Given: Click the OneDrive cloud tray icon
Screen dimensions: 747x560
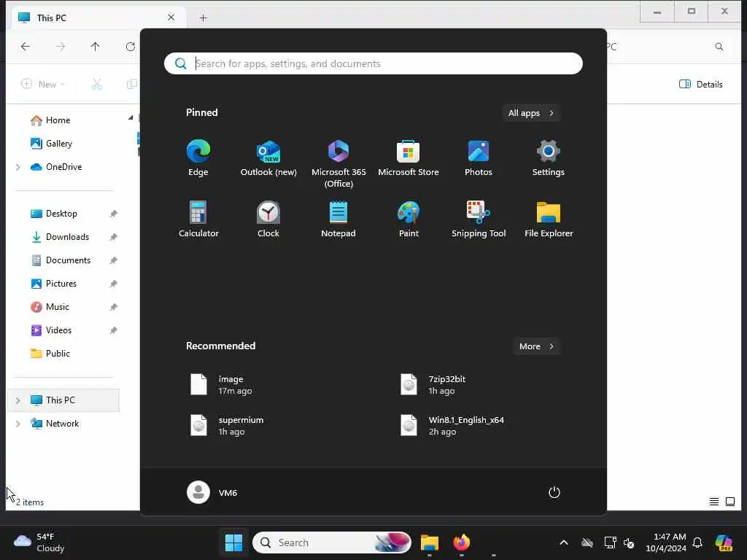Looking at the screenshot, I should (587, 542).
